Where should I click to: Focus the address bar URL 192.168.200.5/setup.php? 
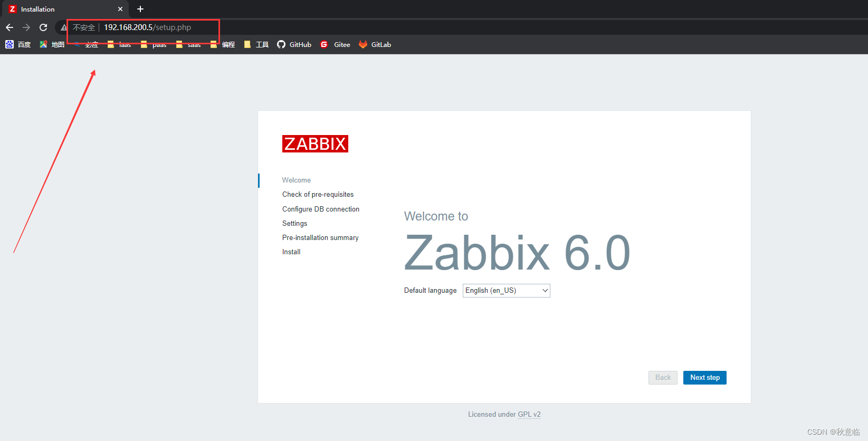coord(147,27)
